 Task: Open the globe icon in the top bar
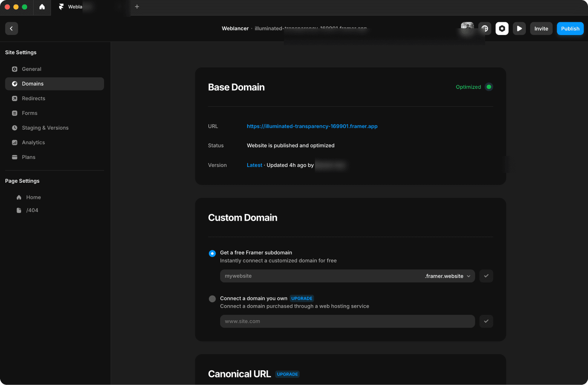[485, 29]
